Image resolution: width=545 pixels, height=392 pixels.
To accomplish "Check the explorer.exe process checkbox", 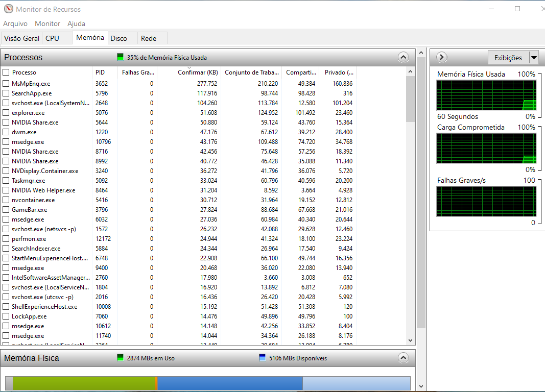I will coord(6,112).
